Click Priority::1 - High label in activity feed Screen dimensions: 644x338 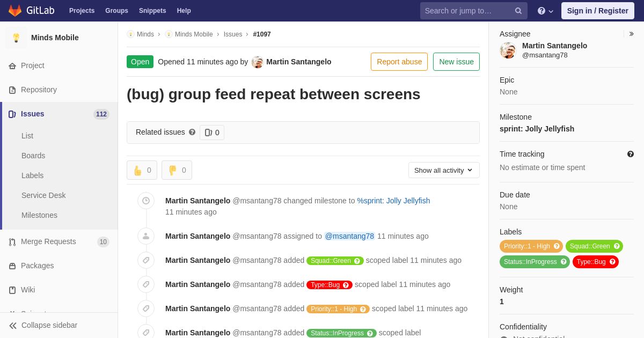click(338, 309)
